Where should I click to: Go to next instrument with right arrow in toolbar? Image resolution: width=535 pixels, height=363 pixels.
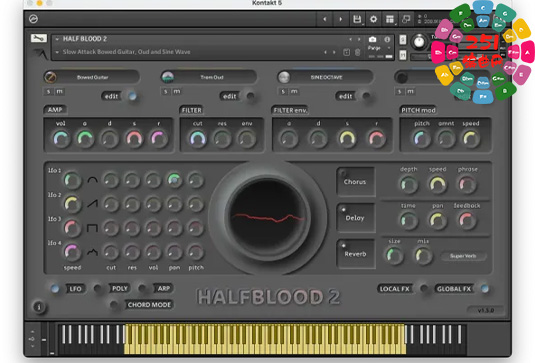click(340, 19)
